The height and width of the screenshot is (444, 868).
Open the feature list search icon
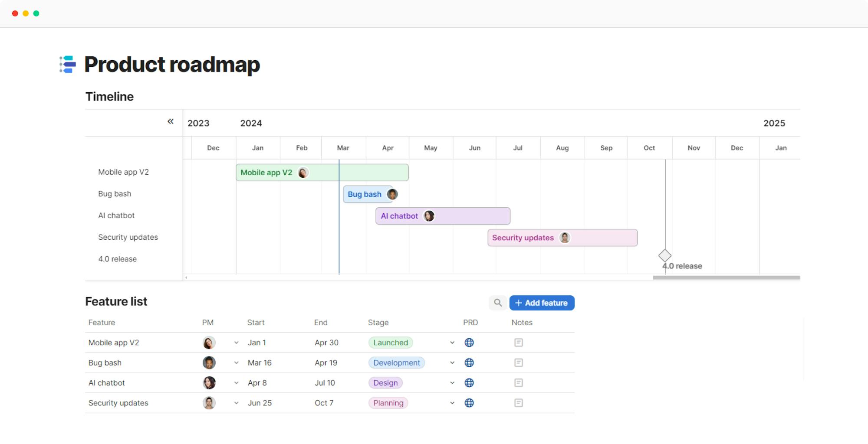point(498,303)
